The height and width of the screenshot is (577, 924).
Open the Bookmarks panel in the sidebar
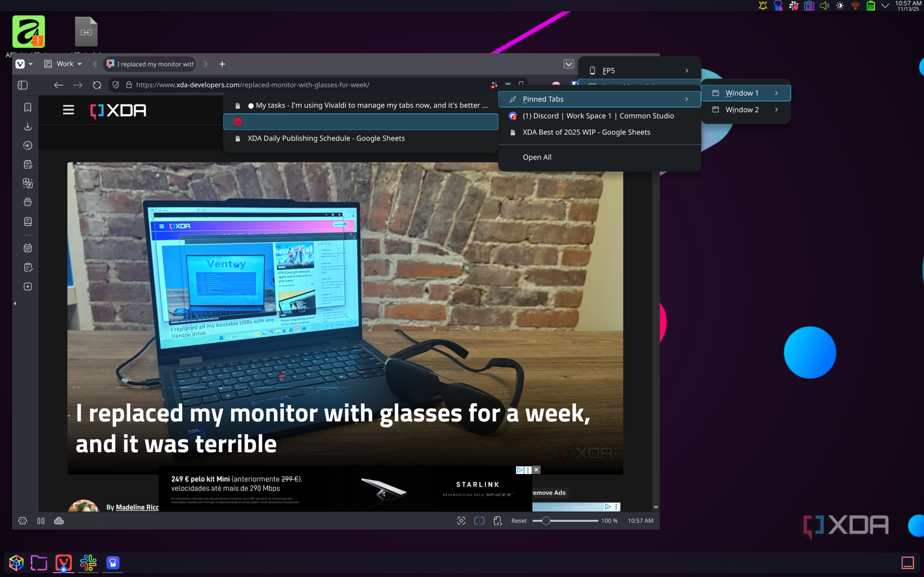pyautogui.click(x=27, y=107)
